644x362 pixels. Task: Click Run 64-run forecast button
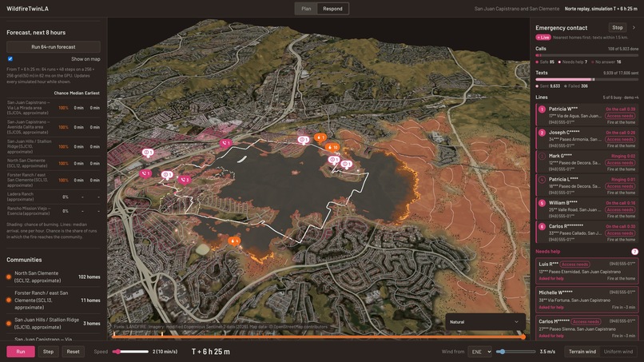pyautogui.click(x=54, y=47)
